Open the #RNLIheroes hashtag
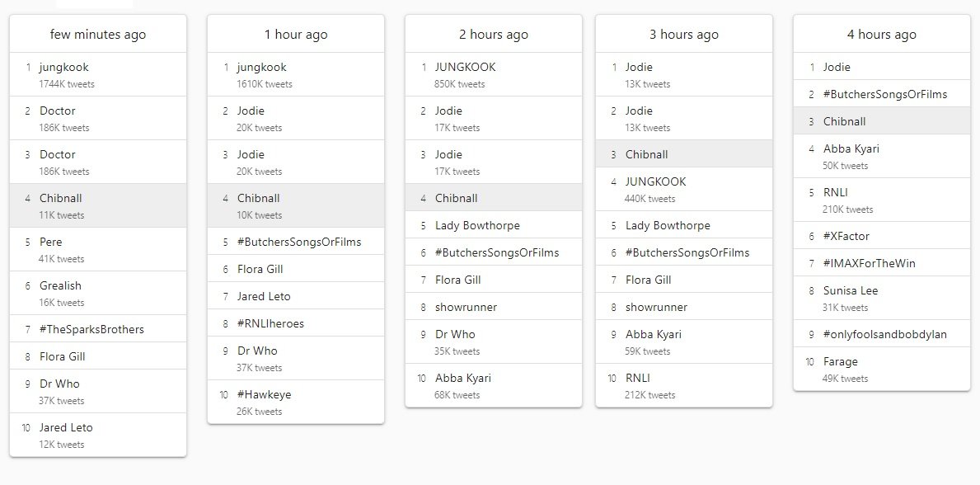980x485 pixels. point(270,323)
